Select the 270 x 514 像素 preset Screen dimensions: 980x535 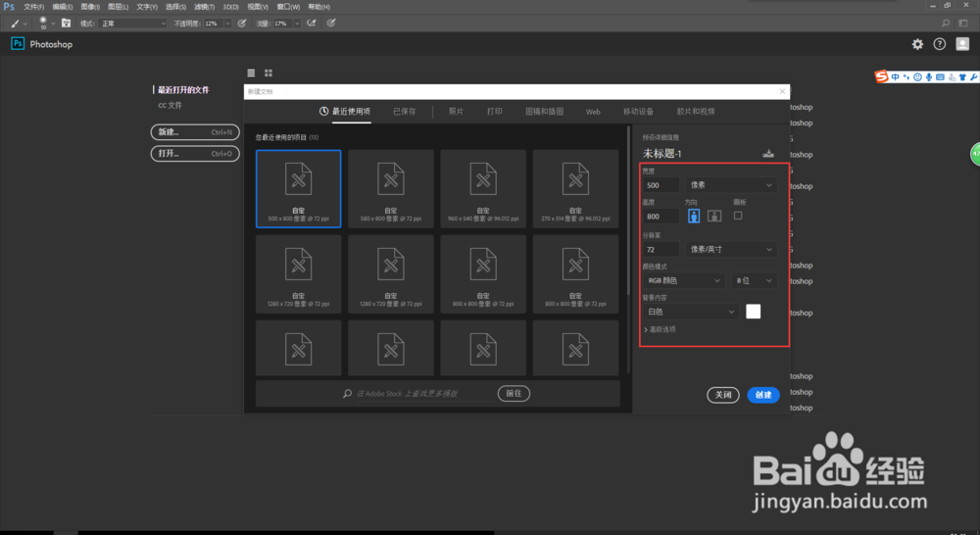tap(575, 189)
